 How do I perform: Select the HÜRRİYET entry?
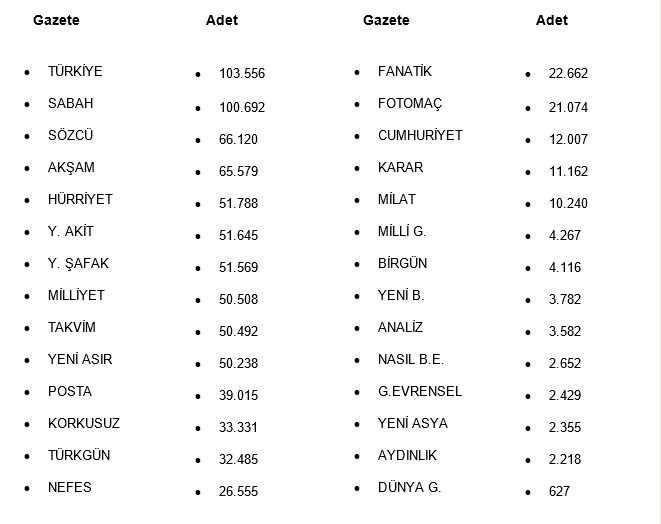click(x=80, y=199)
